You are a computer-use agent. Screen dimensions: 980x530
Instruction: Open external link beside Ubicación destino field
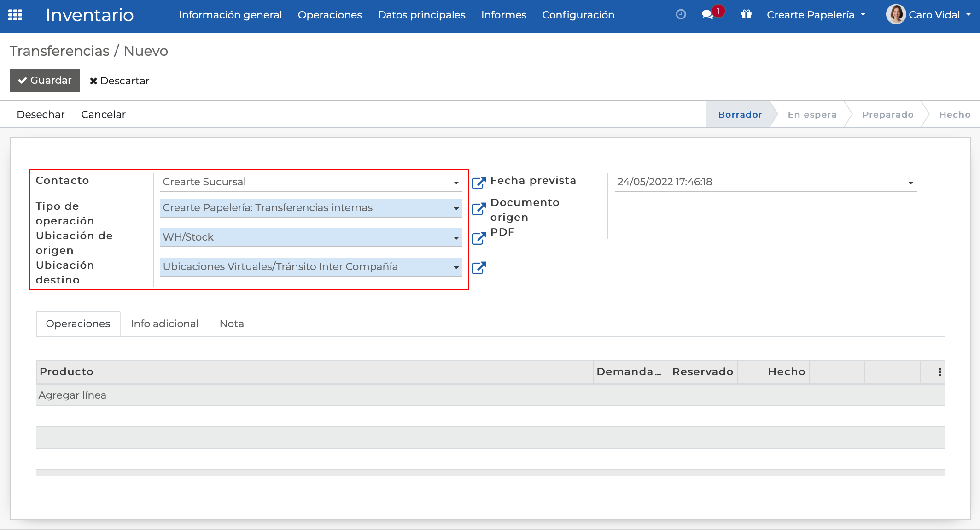(x=478, y=268)
